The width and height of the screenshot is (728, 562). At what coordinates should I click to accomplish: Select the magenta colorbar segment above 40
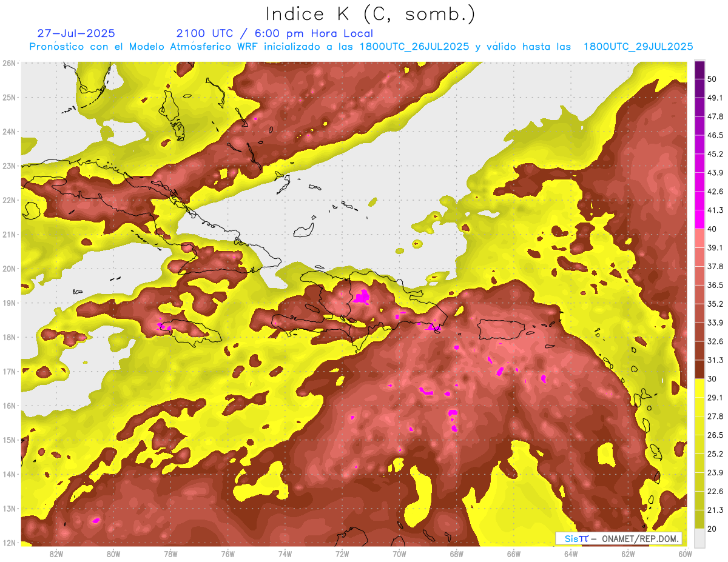699,219
